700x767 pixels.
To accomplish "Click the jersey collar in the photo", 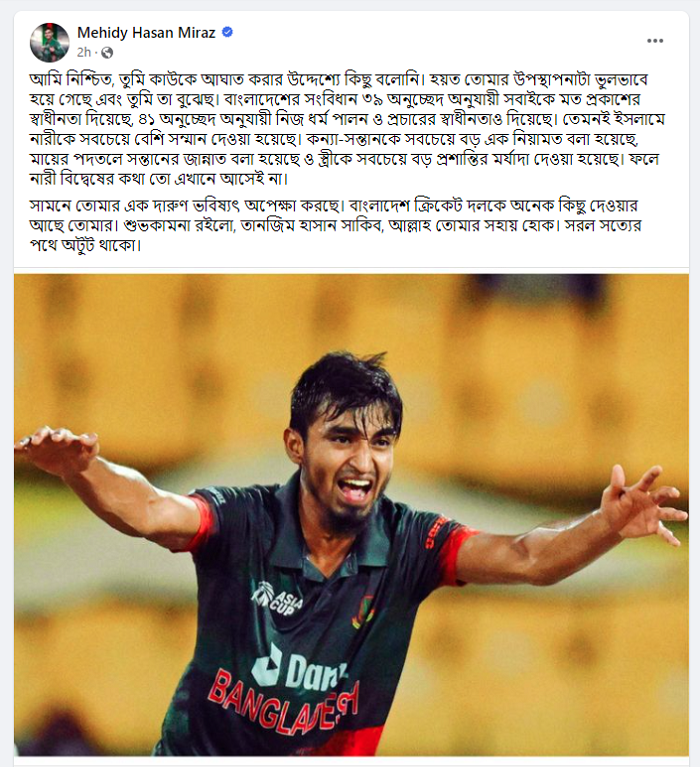I will coord(338,543).
